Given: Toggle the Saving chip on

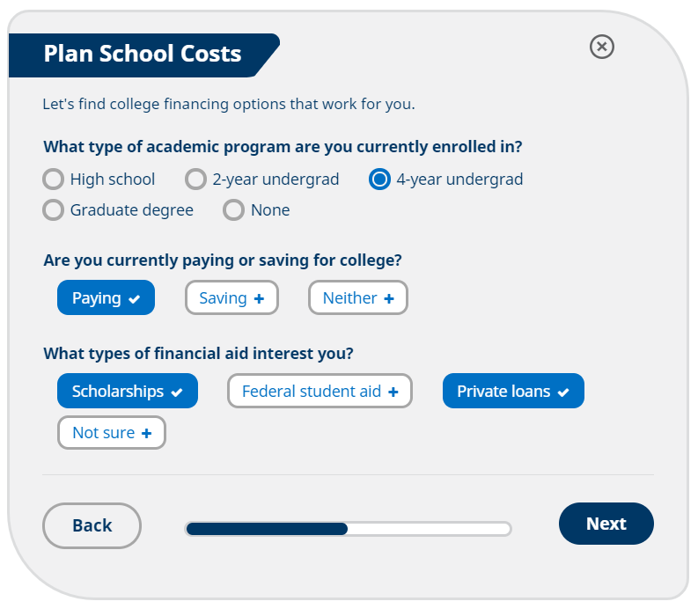Looking at the screenshot, I should (231, 297).
